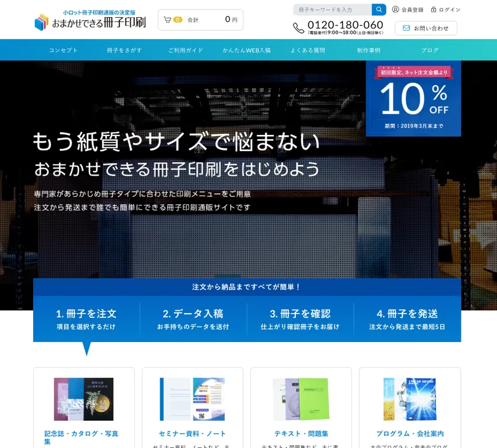This screenshot has width=497, height=448.
Task: Click the セミナー資料・ノート thumbnail image
Action: pos(192,399)
